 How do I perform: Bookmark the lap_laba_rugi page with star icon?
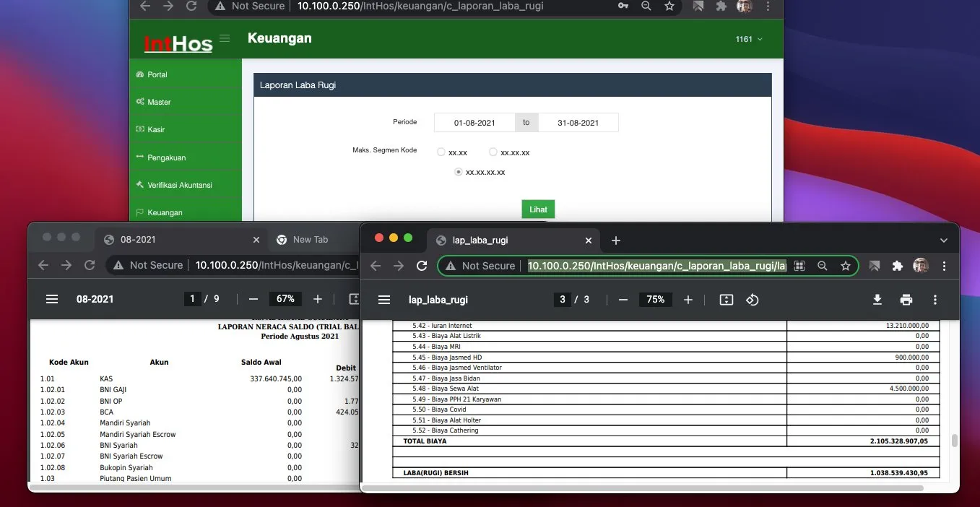846,266
